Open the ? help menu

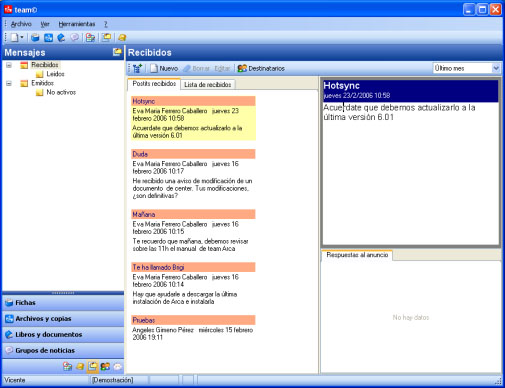[x=105, y=24]
